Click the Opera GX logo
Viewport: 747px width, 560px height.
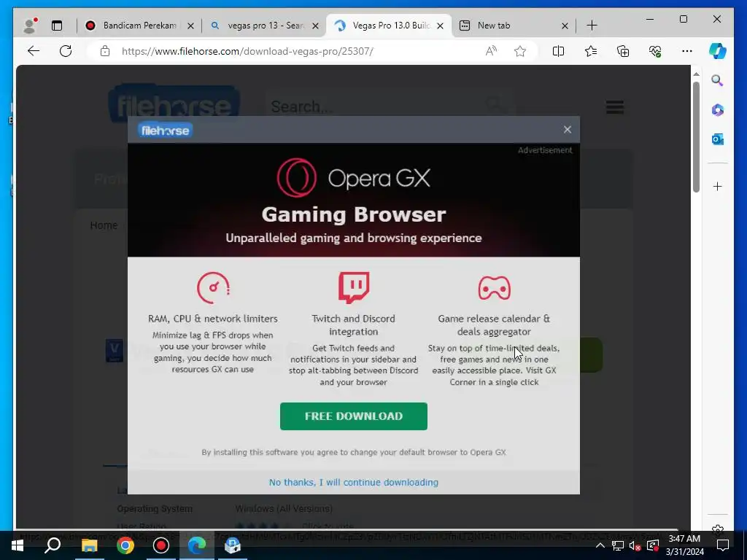coord(354,178)
